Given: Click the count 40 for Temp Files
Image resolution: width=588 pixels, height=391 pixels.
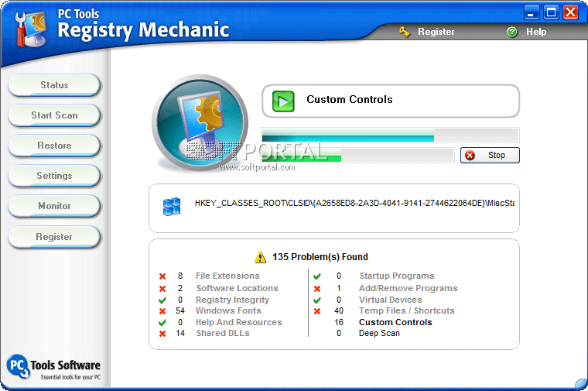Looking at the screenshot, I should tap(339, 310).
